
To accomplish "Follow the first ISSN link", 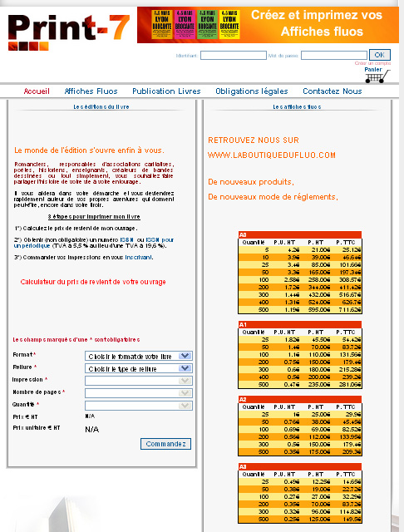I will pyautogui.click(x=127, y=240).
